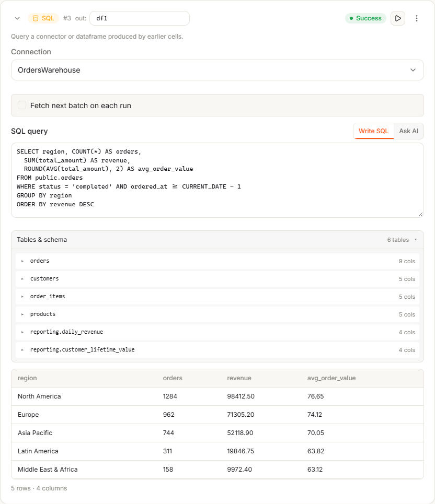Click the #3 cell number label

point(67,18)
